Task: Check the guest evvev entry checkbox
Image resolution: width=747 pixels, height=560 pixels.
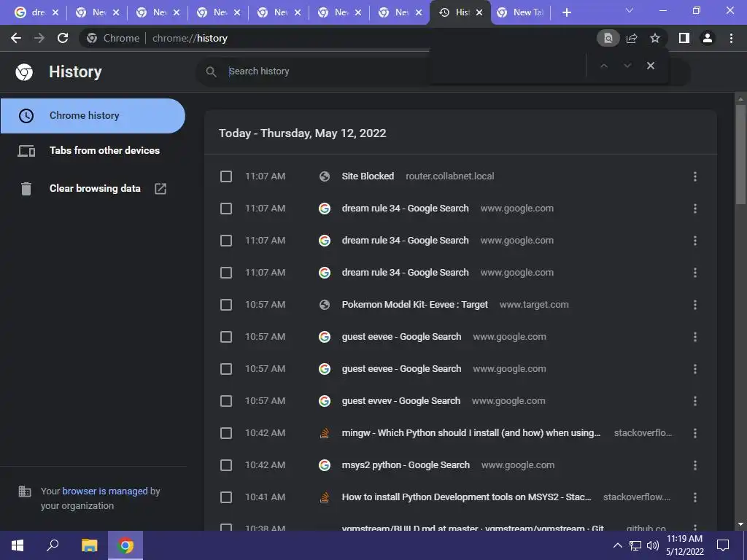Action: pos(226,401)
